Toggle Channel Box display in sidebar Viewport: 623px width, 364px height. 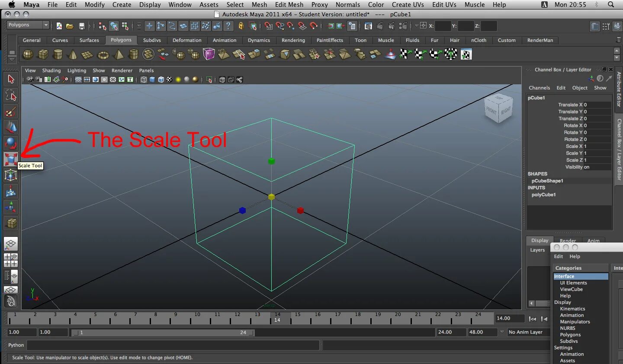coord(617,26)
